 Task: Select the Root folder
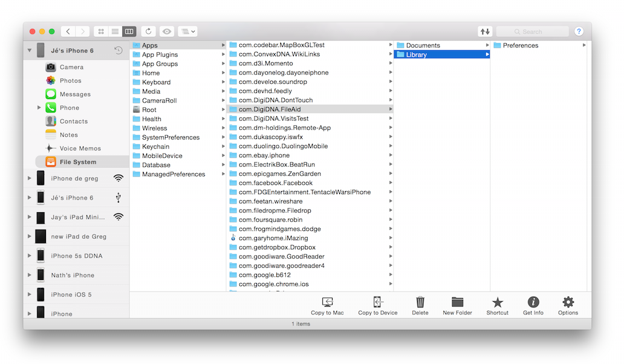click(x=178, y=109)
